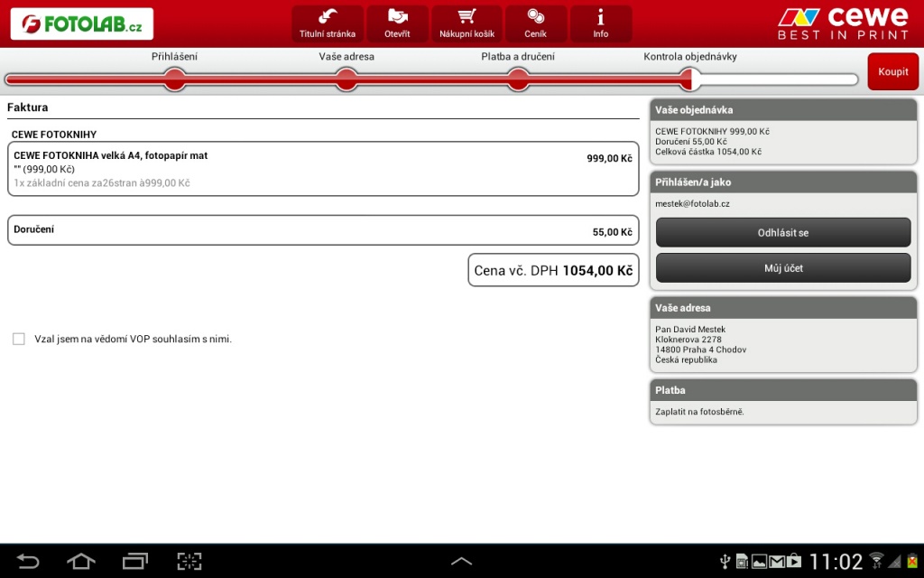Tap the Wi-Fi signal status icon
The height and width of the screenshot is (578, 924).
click(877, 560)
